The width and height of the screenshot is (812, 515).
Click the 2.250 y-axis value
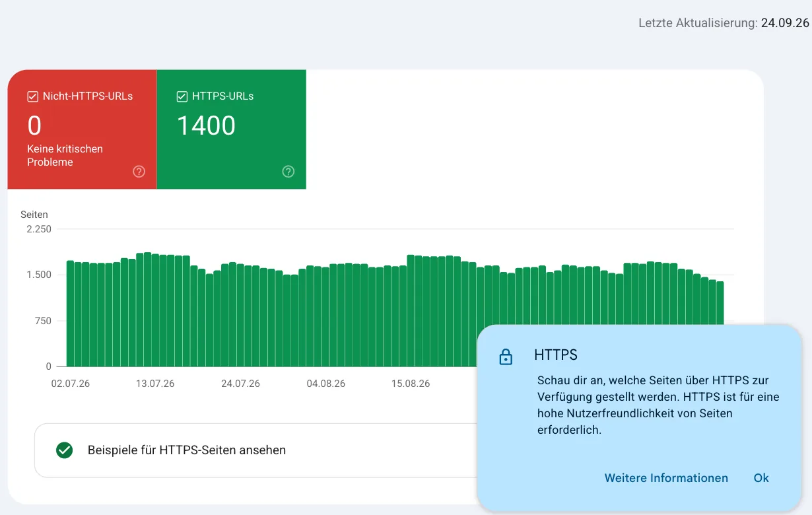[x=39, y=229]
